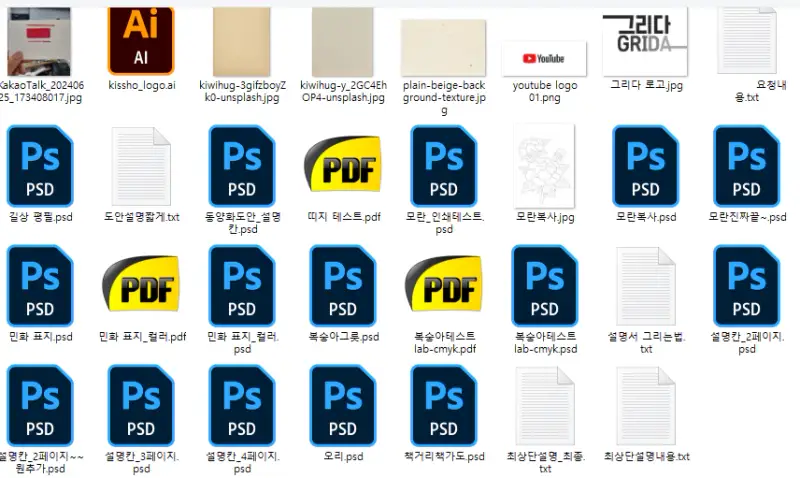Select the 그리다 로고.jpg image thumbnail
The width and height of the screenshot is (800, 478).
(x=646, y=38)
